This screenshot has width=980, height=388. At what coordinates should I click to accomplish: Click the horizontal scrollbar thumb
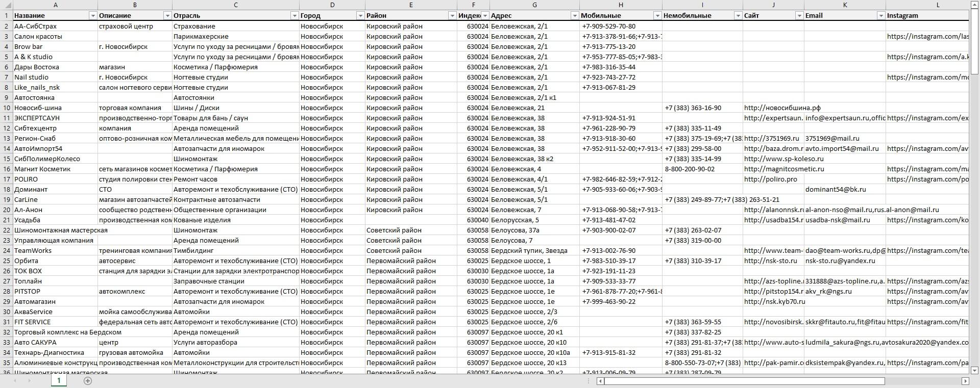tap(744, 381)
